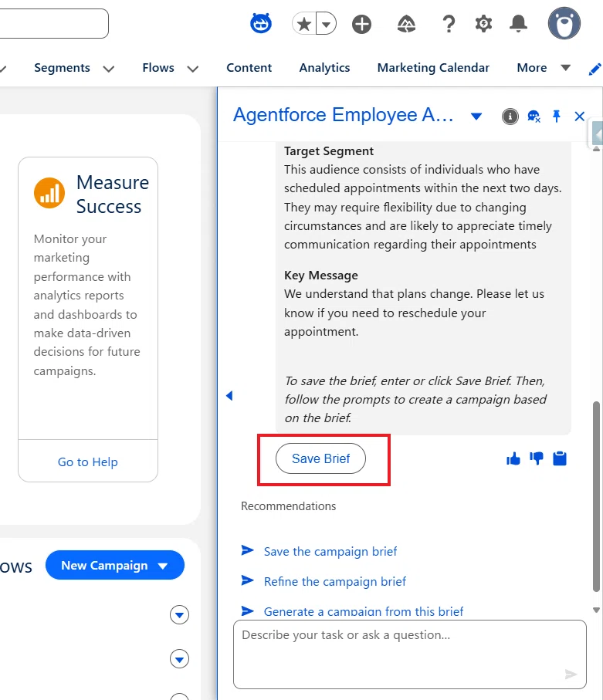
Task: Click the 'Describe your task' input field
Action: 410,654
